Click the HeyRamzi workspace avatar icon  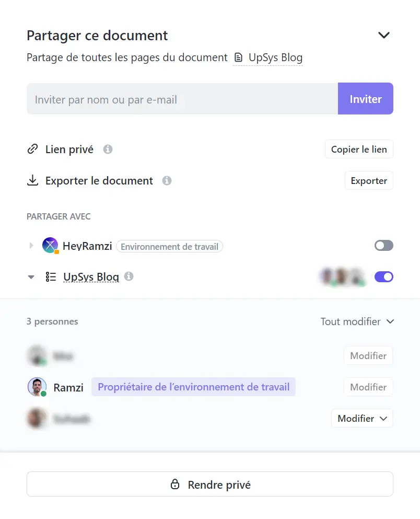[50, 246]
